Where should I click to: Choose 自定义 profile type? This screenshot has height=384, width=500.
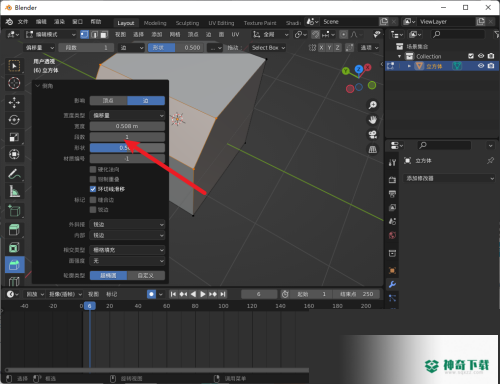[146, 275]
